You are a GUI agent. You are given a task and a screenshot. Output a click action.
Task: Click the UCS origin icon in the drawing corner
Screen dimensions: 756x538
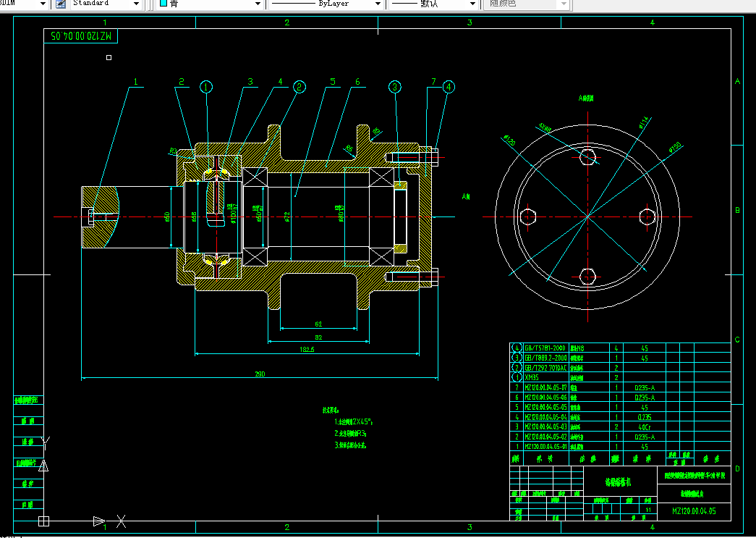[x=43, y=521]
